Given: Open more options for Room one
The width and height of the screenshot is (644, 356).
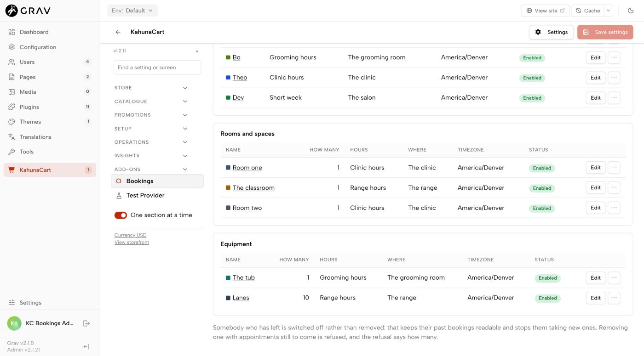Looking at the screenshot, I should (614, 168).
